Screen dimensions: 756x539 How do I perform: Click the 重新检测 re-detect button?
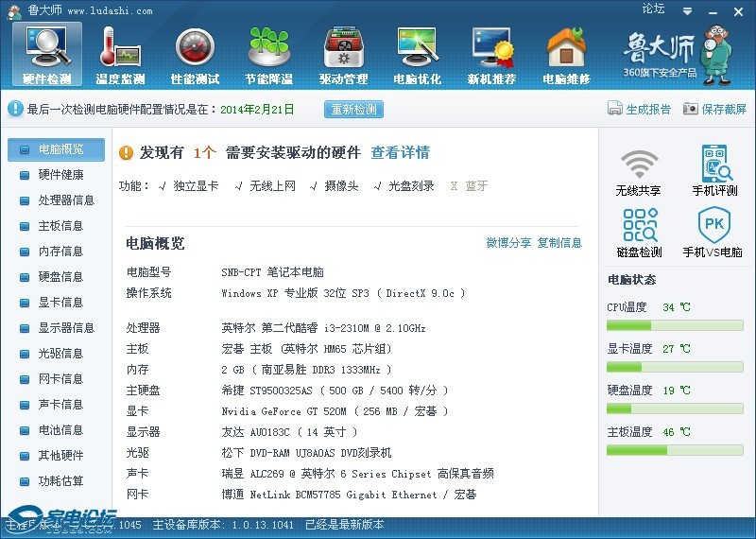(354, 110)
